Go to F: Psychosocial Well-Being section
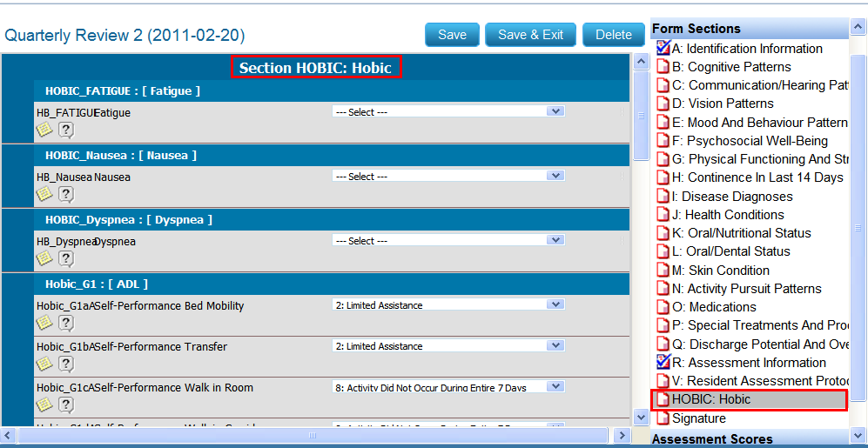 750,140
